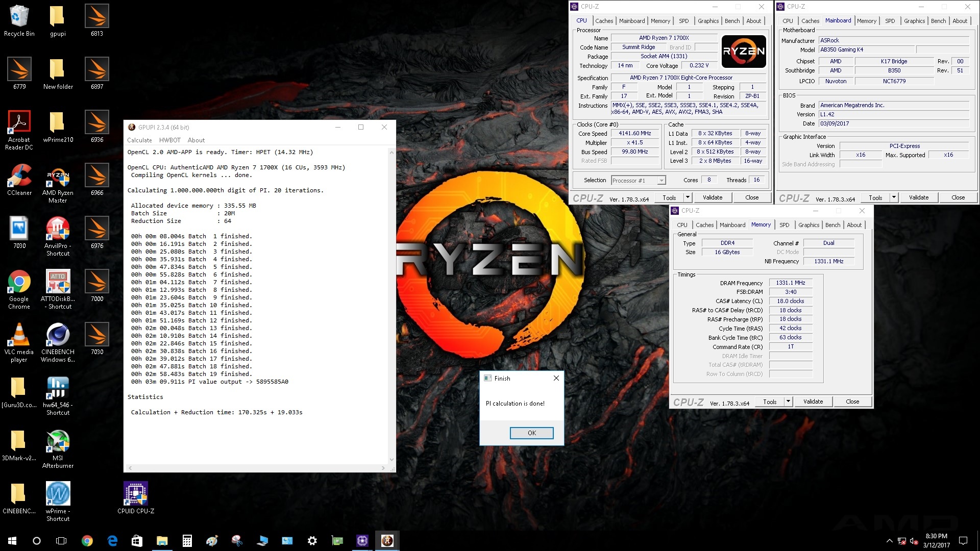Open the Calculate menu in GPUPI
Viewport: 980px width, 551px height.
[139, 140]
